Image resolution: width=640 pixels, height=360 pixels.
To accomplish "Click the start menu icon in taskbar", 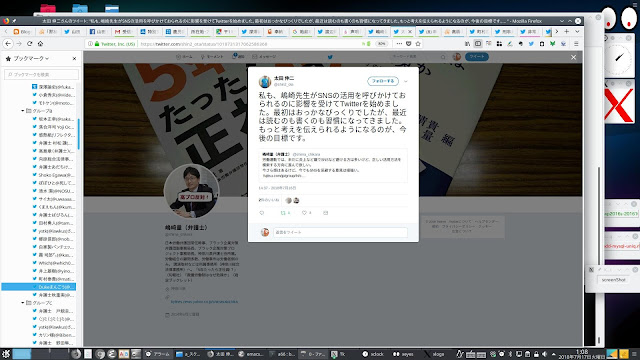I will (6, 354).
